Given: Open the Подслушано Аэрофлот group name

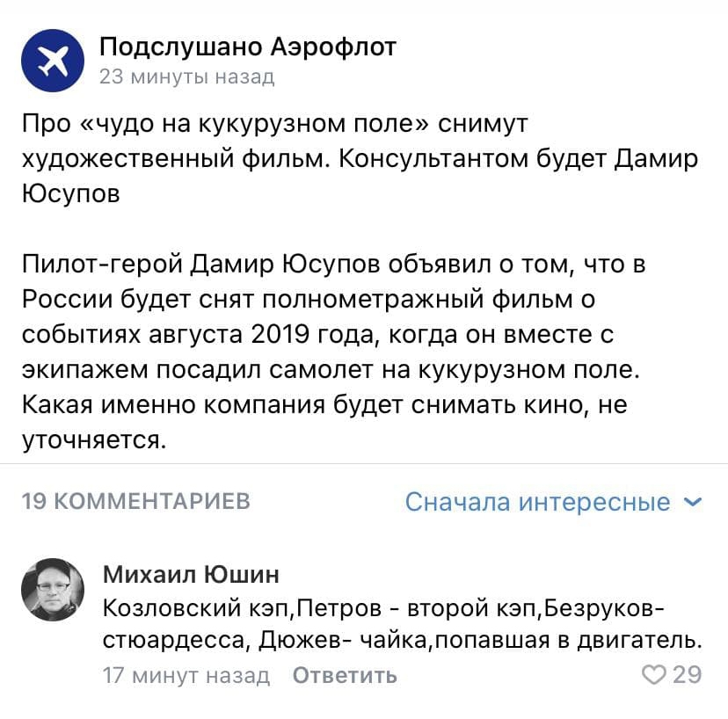Looking at the screenshot, I should point(247,47).
